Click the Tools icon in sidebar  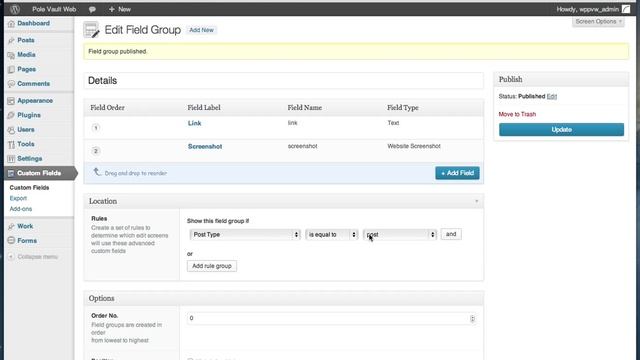point(11,144)
